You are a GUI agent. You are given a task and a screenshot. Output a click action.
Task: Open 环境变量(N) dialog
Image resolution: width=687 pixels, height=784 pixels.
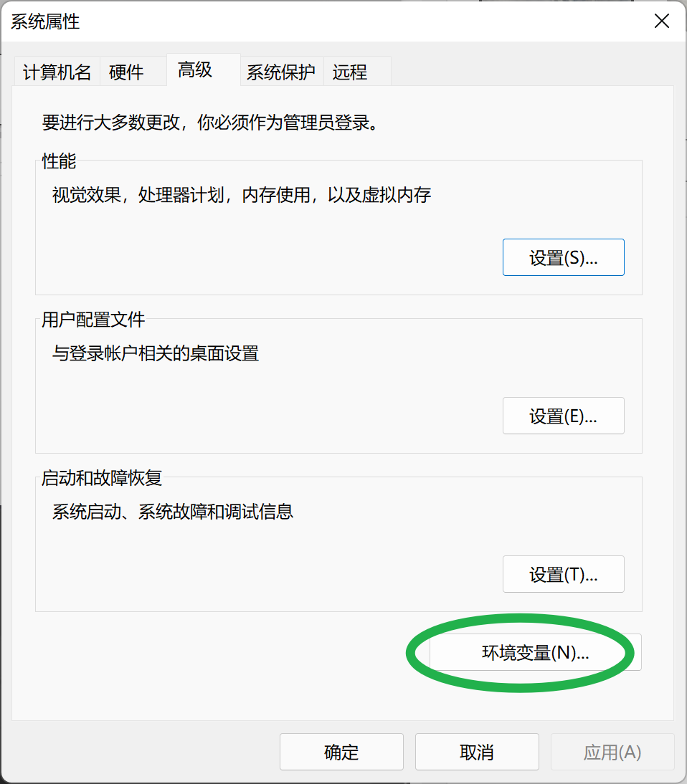tap(535, 653)
